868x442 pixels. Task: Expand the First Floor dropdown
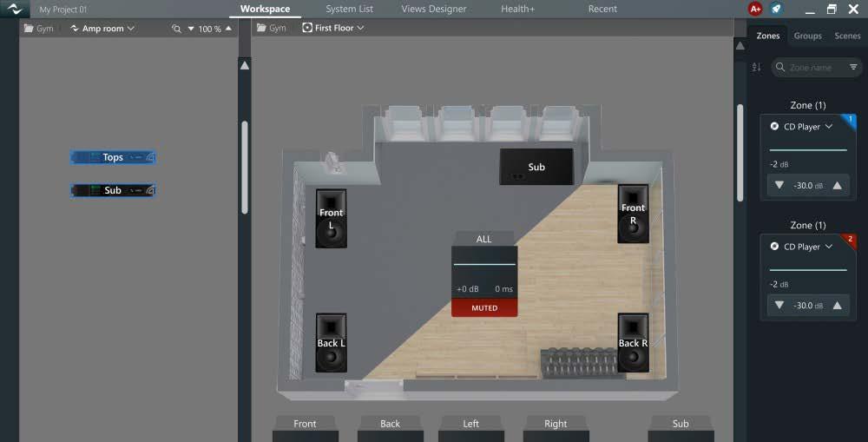tap(361, 28)
